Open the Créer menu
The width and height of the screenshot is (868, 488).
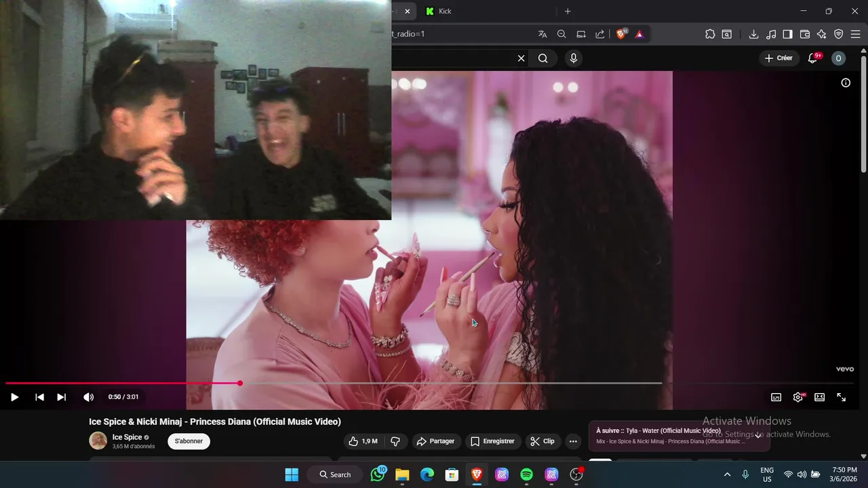pos(778,58)
